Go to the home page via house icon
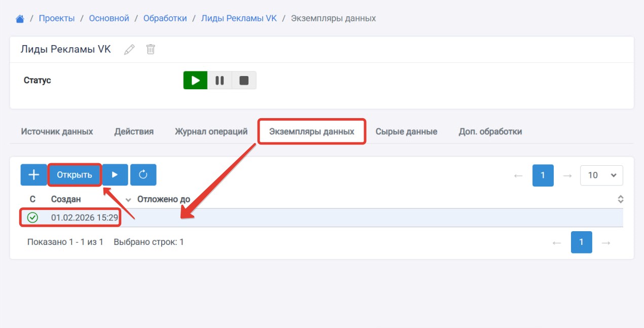 (20, 19)
